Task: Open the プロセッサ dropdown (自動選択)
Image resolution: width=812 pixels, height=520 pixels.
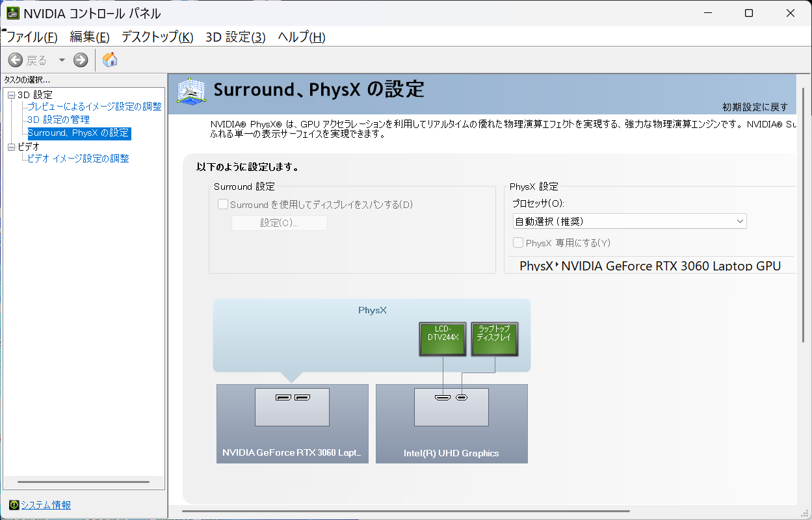Action: (x=629, y=221)
